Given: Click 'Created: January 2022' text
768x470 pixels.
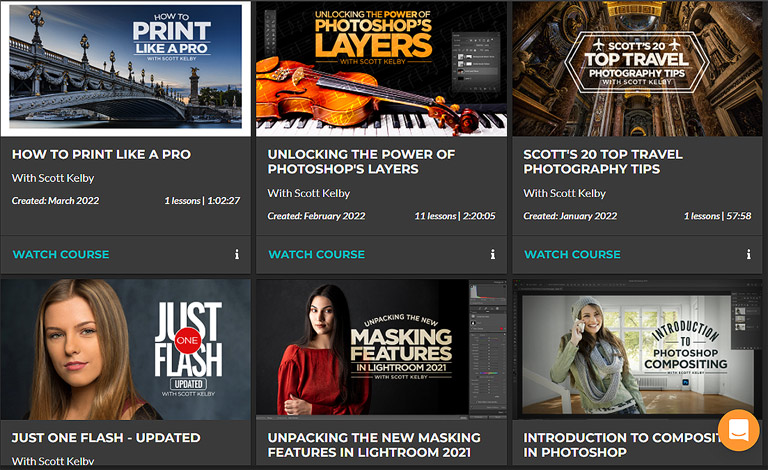Looking at the screenshot, I should click(570, 216).
